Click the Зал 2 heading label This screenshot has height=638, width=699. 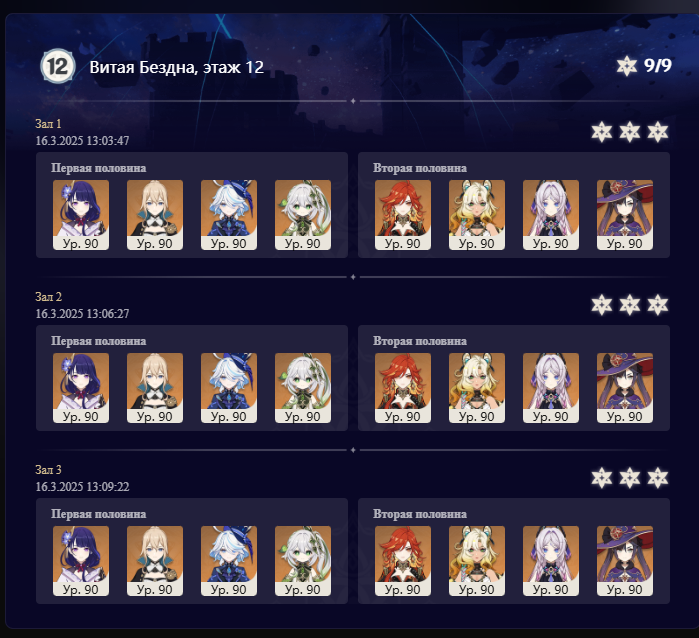click(49, 296)
